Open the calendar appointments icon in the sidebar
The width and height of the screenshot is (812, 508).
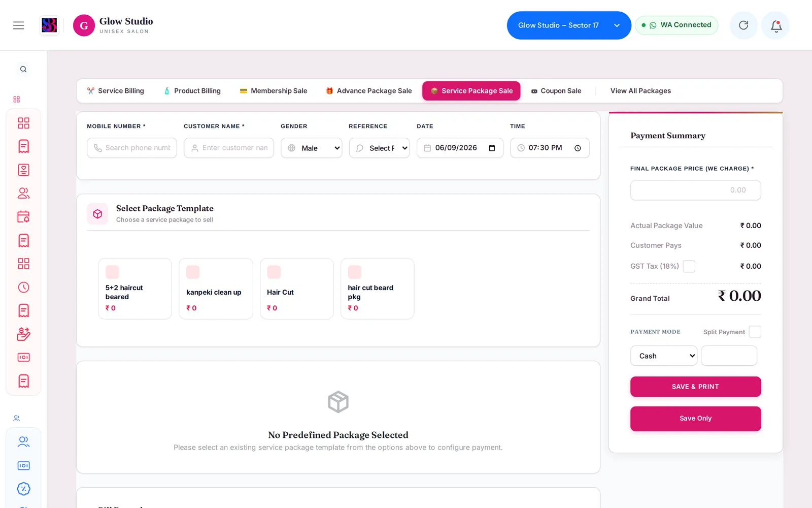point(23,217)
